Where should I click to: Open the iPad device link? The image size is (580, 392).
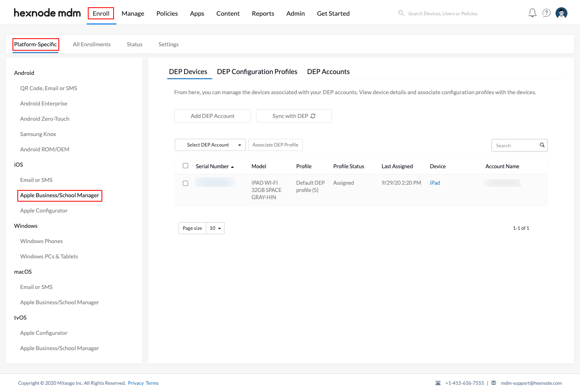pos(435,183)
